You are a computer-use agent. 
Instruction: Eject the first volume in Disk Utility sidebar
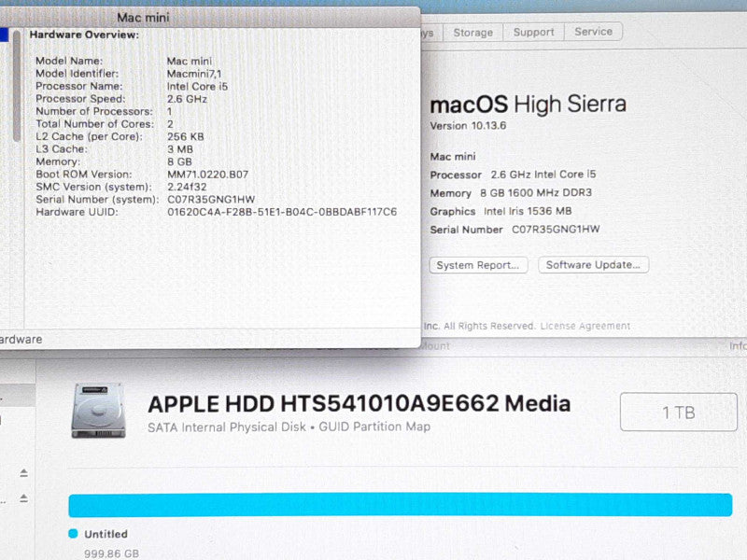(24, 473)
